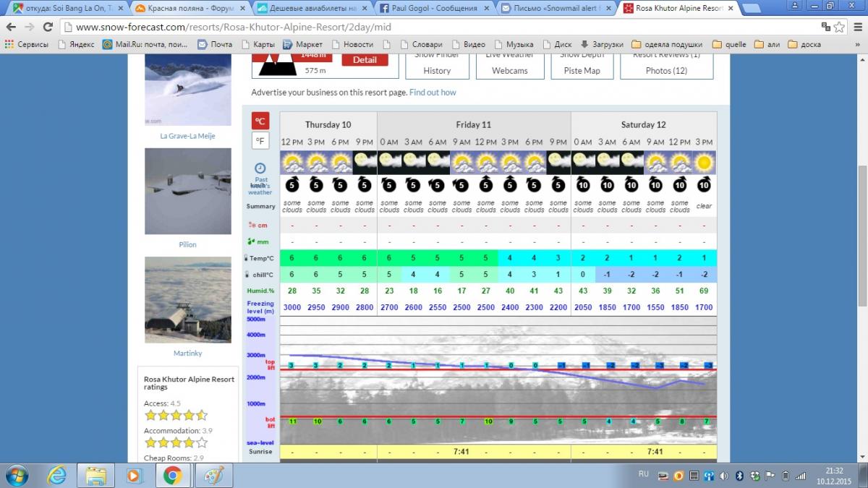Image resolution: width=868 pixels, height=488 pixels.
Task: Open the Piste Map link
Action: 582,71
